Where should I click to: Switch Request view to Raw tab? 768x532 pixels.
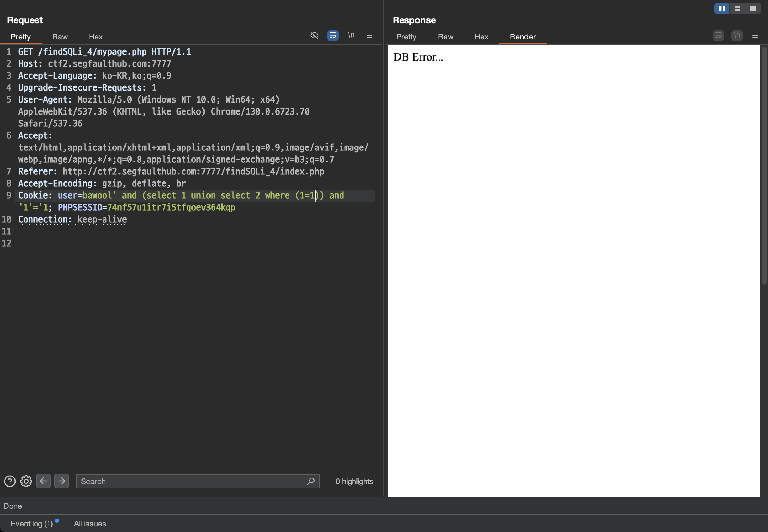click(60, 37)
